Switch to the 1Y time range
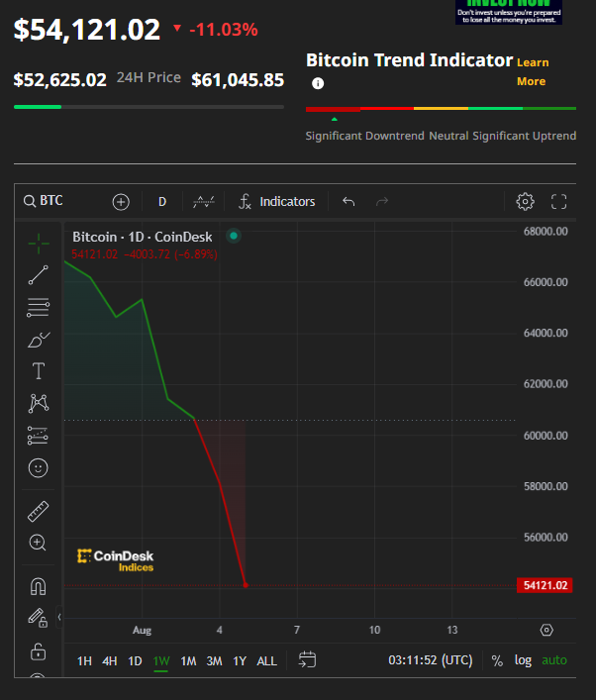This screenshot has height=700, width=596. [x=240, y=660]
